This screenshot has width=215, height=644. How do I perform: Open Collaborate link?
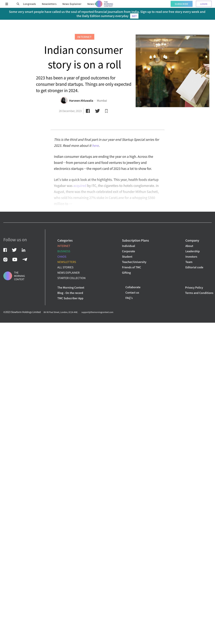click(x=133, y=287)
